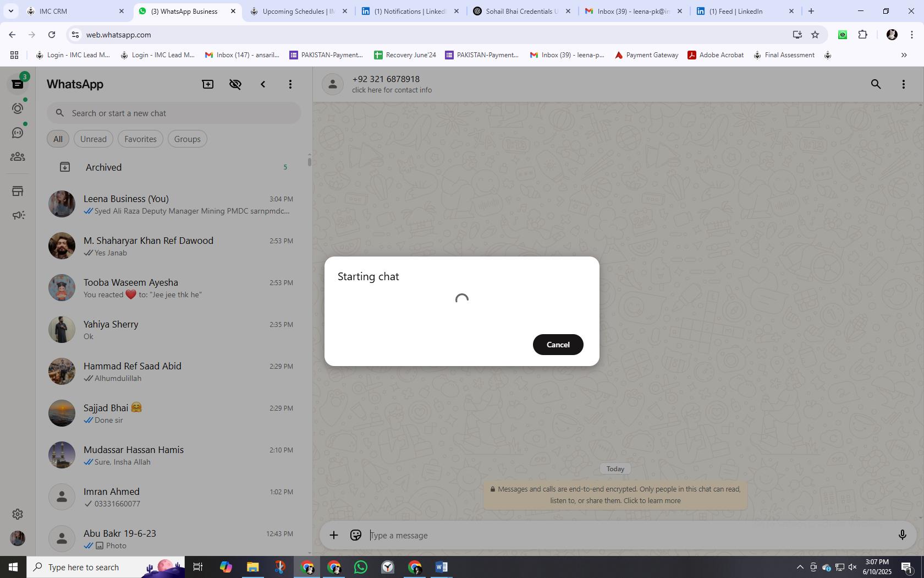The width and height of the screenshot is (924, 578).
Task: Click the end-to-end encrypted notice
Action: (x=615, y=495)
